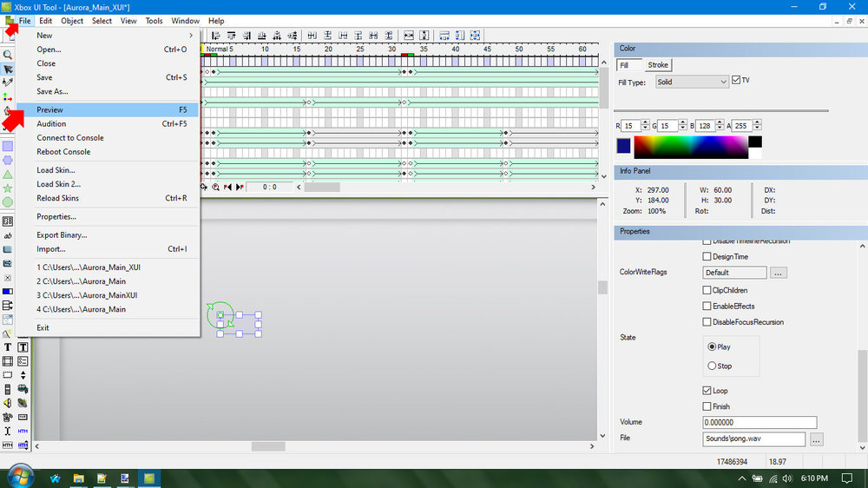
Task: Select the dashed rectangle group tool
Action: click(x=8, y=375)
